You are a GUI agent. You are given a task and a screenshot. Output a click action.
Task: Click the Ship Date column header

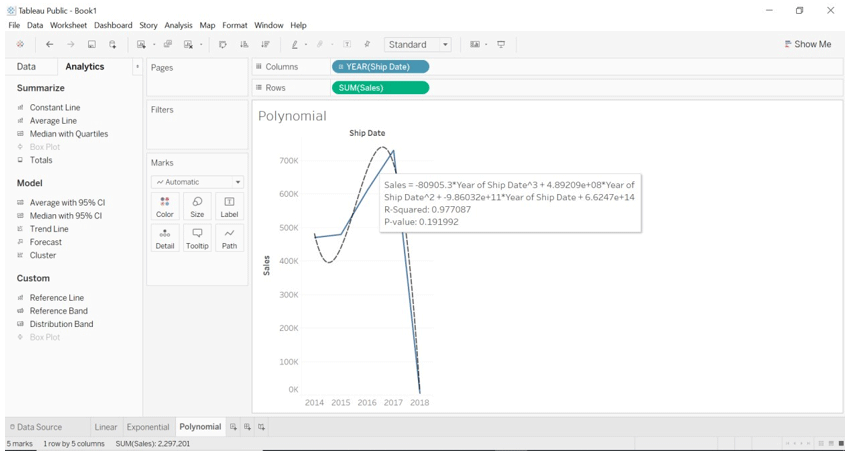(x=367, y=132)
